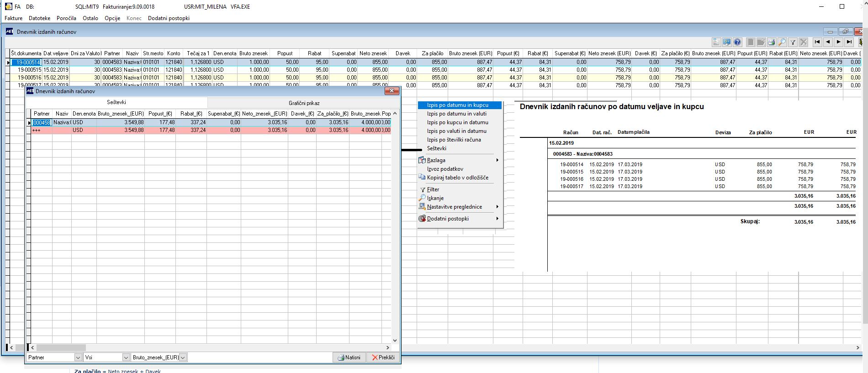Open search with the magnifier toolbar icon
Image resolution: width=868 pixels, height=373 pixels.
[782, 42]
